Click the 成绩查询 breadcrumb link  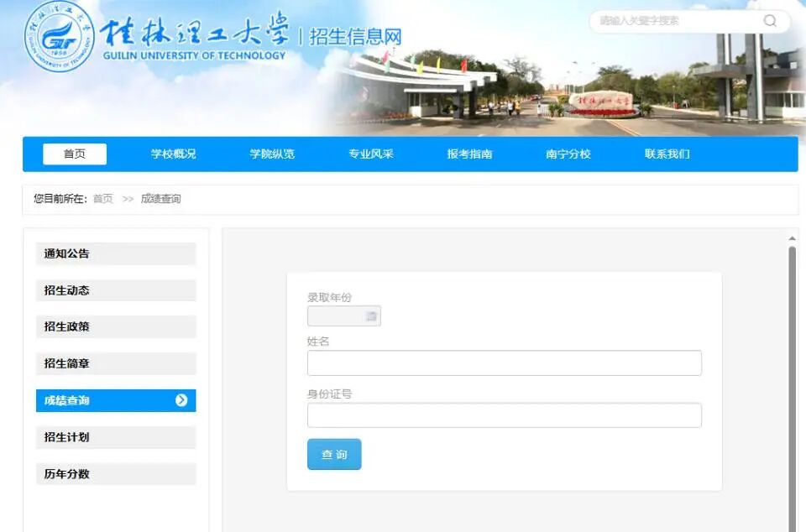pyautogui.click(x=160, y=199)
